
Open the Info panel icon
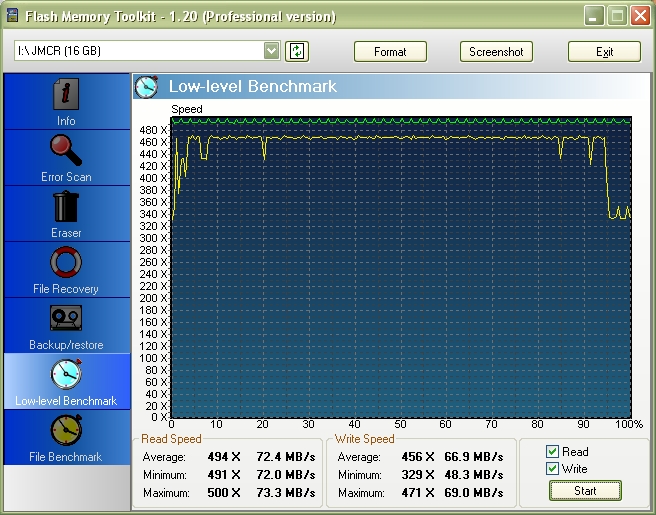(66, 96)
